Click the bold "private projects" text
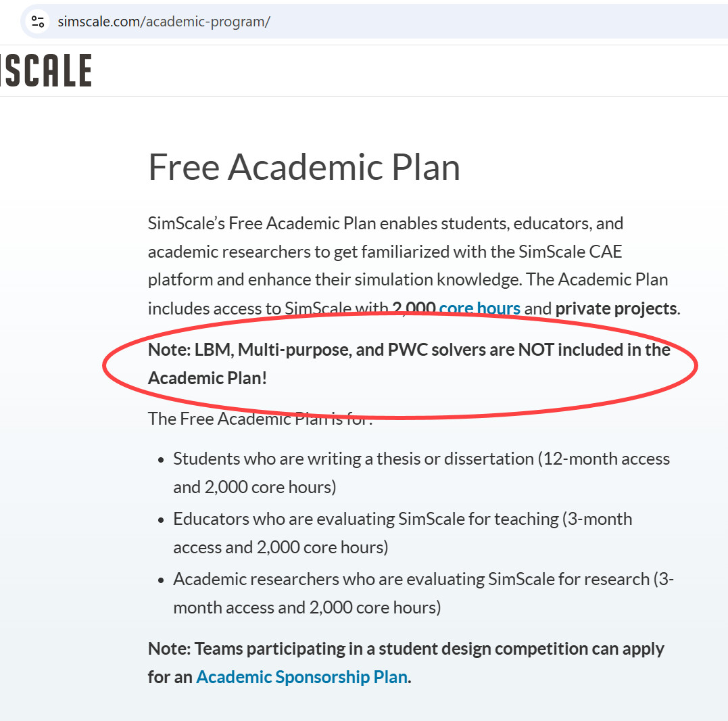 [x=616, y=308]
